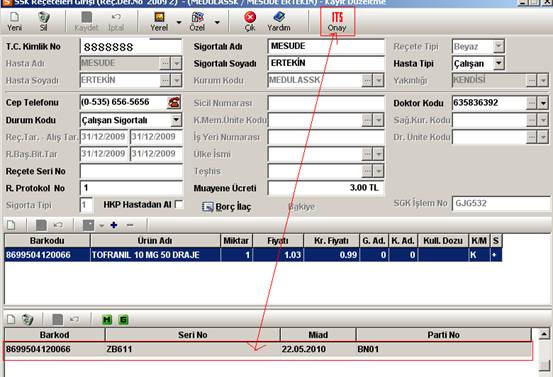Click the Cep Telefonu number field
The width and height of the screenshot is (553, 377).
coord(123,102)
